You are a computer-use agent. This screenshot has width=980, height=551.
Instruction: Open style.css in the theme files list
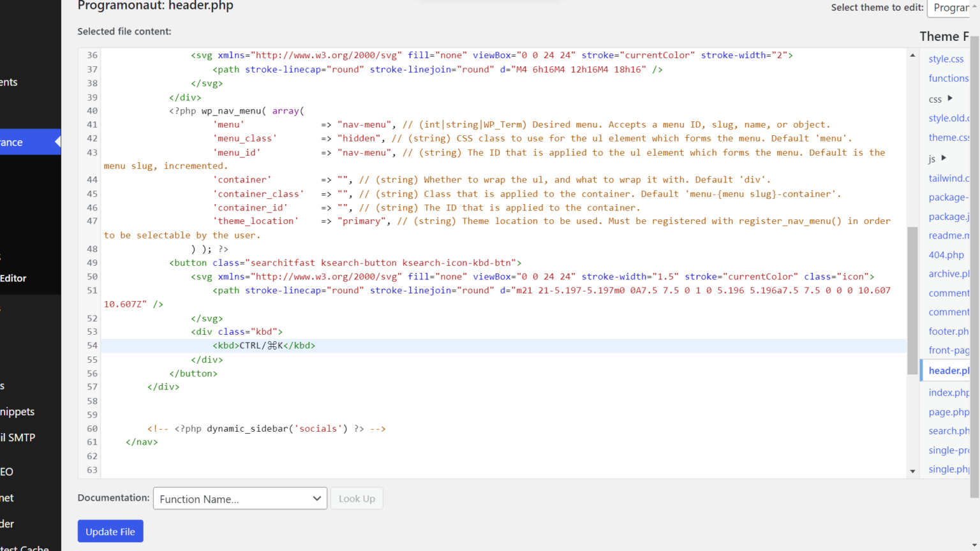pos(946,59)
